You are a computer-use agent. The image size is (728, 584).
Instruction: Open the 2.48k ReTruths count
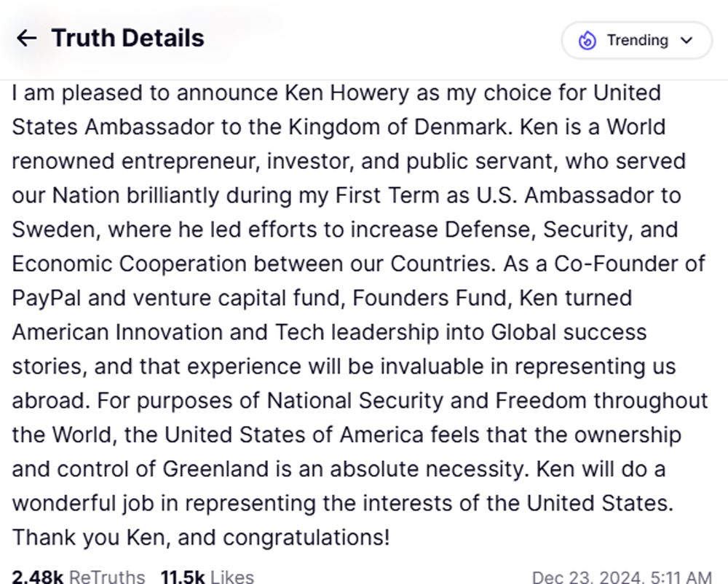point(78,577)
